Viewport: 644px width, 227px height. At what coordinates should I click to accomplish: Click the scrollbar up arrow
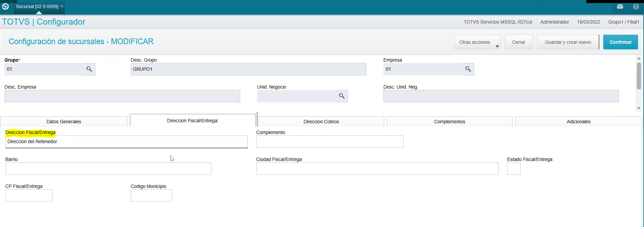pyautogui.click(x=639, y=59)
